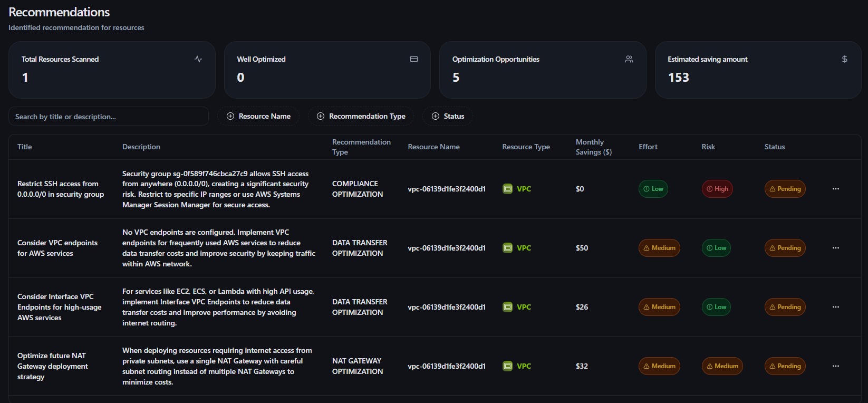The image size is (868, 403).
Task: Click DATA TRANSFER OPTIMIZATION in Consider VPC endpoints row
Action: (360, 248)
